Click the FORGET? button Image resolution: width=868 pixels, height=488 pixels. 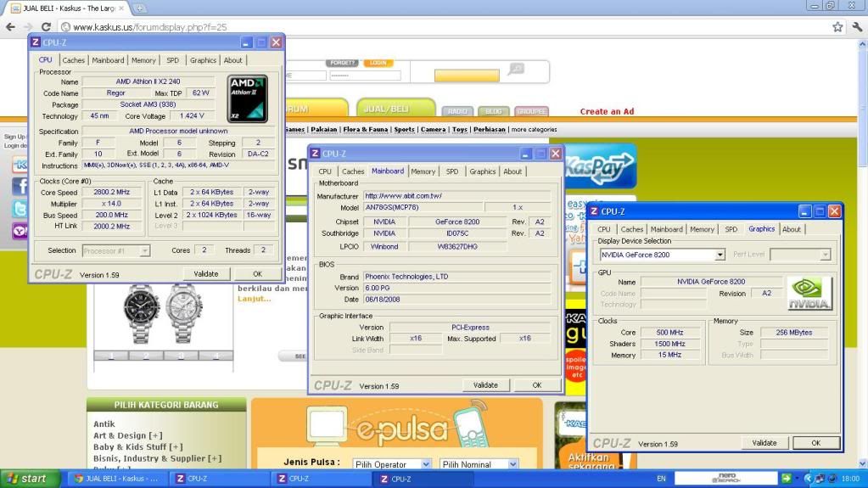[x=343, y=63]
